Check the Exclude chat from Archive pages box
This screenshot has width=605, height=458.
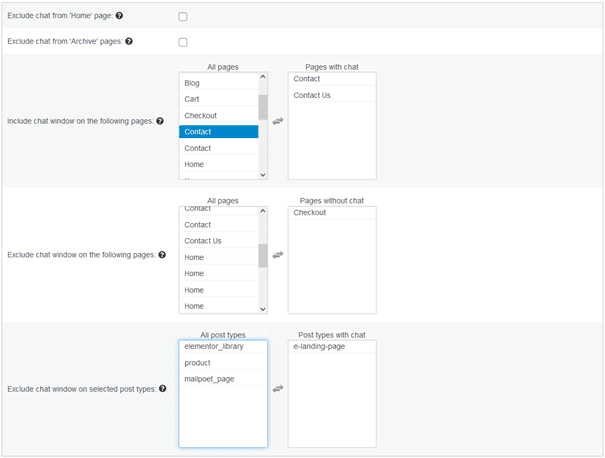click(183, 42)
